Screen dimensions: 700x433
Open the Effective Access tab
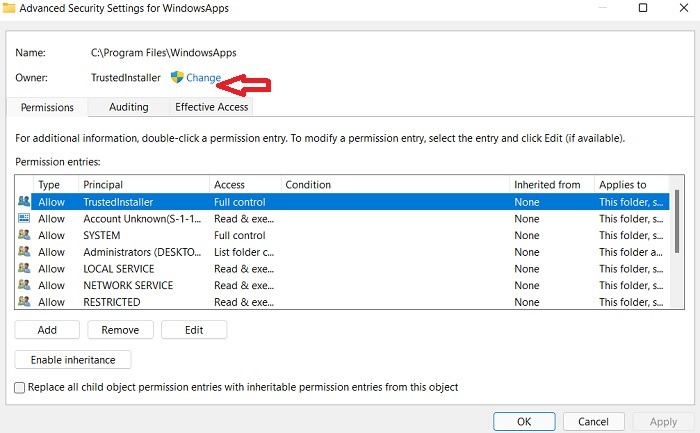[x=211, y=107]
